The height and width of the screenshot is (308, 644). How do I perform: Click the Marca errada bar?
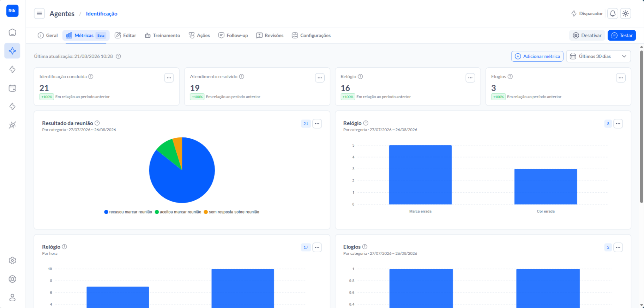click(420, 175)
